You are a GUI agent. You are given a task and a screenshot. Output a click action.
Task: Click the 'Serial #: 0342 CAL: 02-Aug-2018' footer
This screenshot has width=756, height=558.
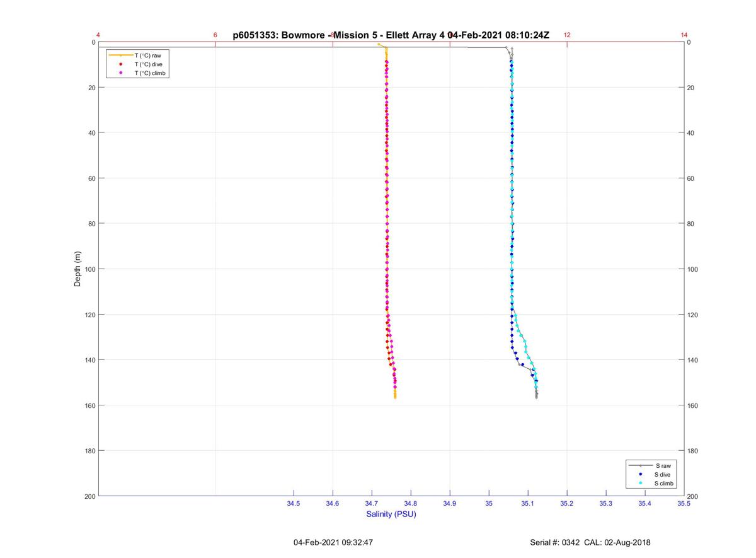click(x=590, y=542)
